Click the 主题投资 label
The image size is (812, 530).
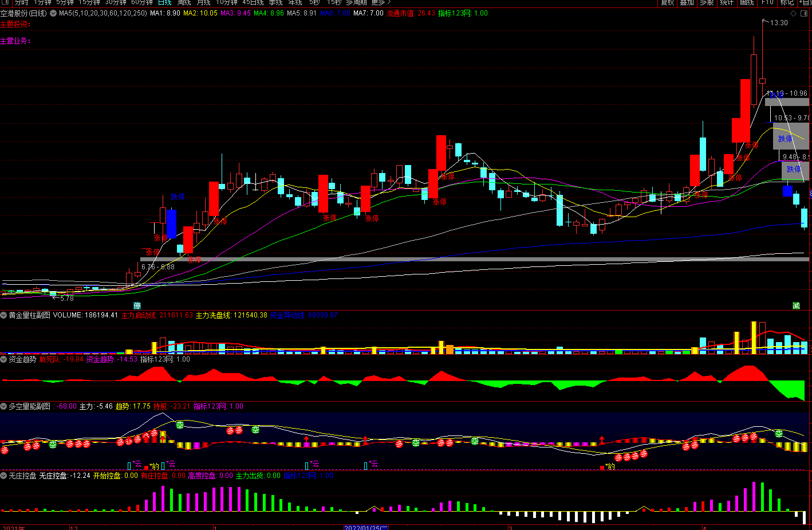click(15, 24)
